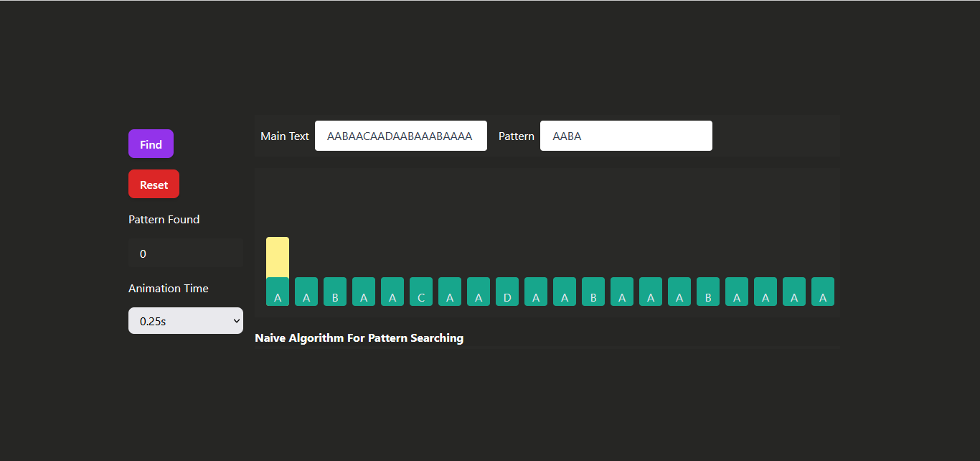
Task: Click the Animation Time label
Action: [169, 288]
